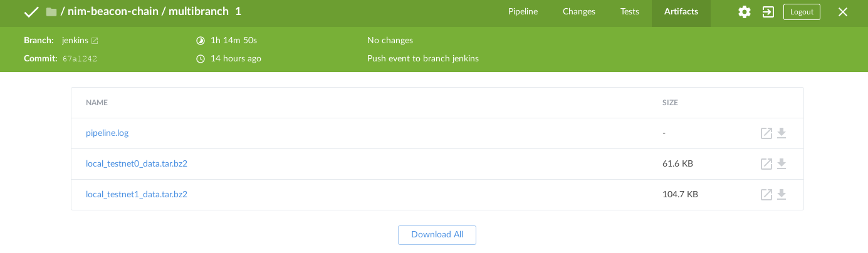Open local_testnet0_data.tar.bz2 in new window icon
The height and width of the screenshot is (253, 868).
[x=766, y=164]
